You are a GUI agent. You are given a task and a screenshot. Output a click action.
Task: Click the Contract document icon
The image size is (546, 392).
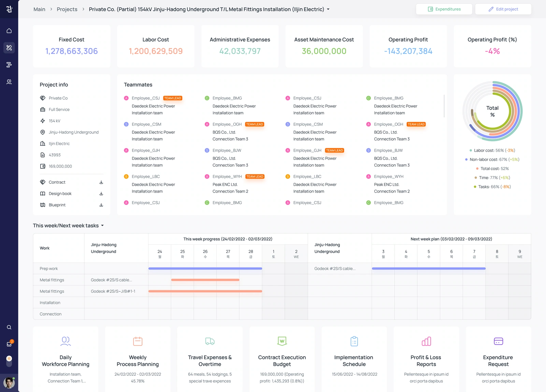point(43,182)
